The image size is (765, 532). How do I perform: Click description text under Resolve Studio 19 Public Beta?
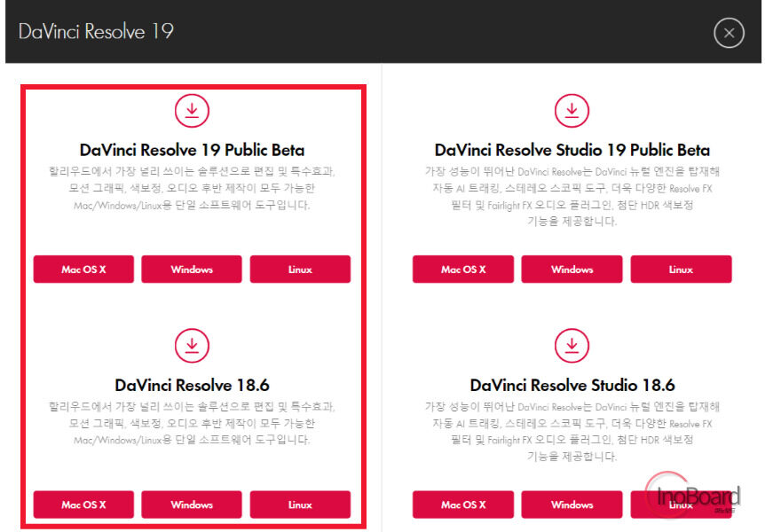(572, 197)
